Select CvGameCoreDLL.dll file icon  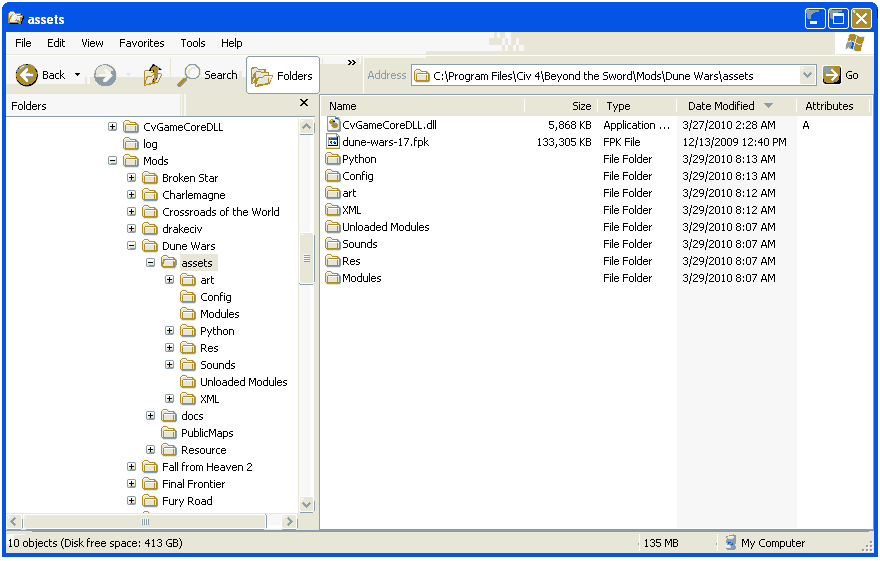coord(333,125)
